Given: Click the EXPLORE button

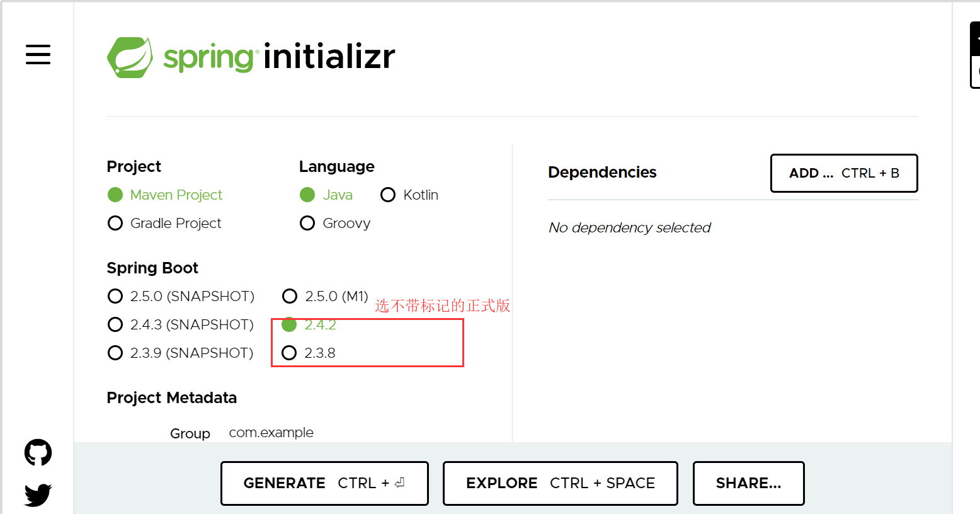Looking at the screenshot, I should [x=561, y=483].
